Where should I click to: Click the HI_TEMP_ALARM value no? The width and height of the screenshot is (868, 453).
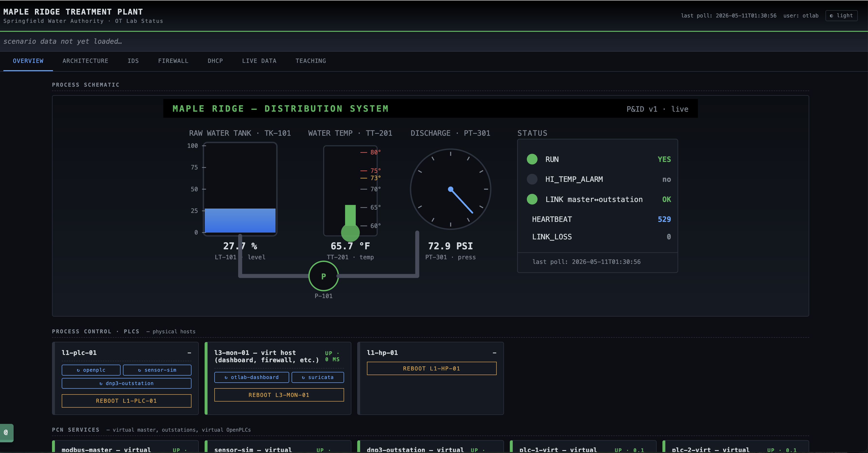click(667, 179)
